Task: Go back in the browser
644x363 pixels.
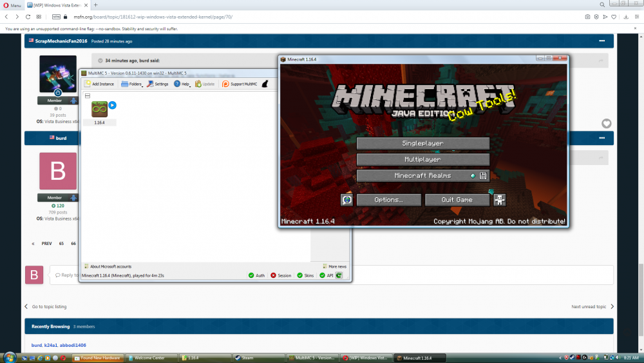Action: (6, 17)
